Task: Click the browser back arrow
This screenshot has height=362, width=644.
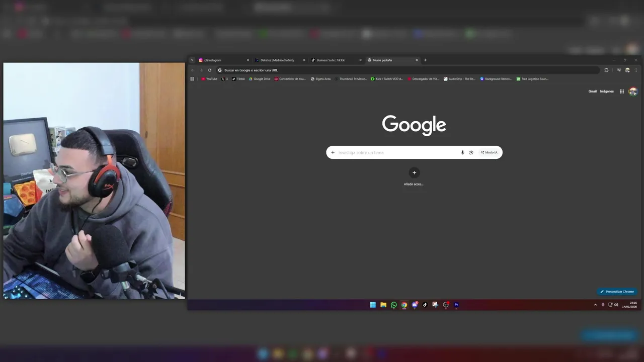Action: (x=193, y=70)
